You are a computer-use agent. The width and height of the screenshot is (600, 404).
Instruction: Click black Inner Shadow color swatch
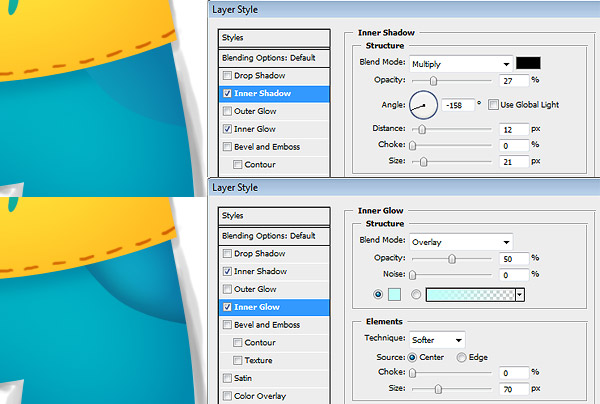click(x=528, y=63)
